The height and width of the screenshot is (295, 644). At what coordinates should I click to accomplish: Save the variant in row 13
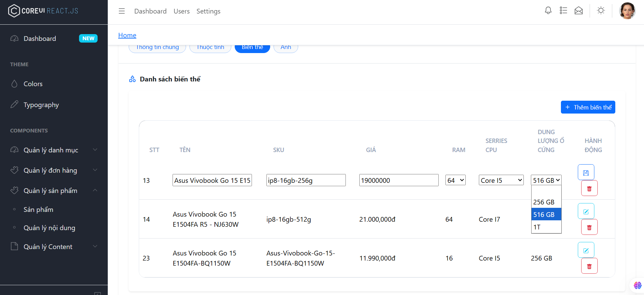586,173
